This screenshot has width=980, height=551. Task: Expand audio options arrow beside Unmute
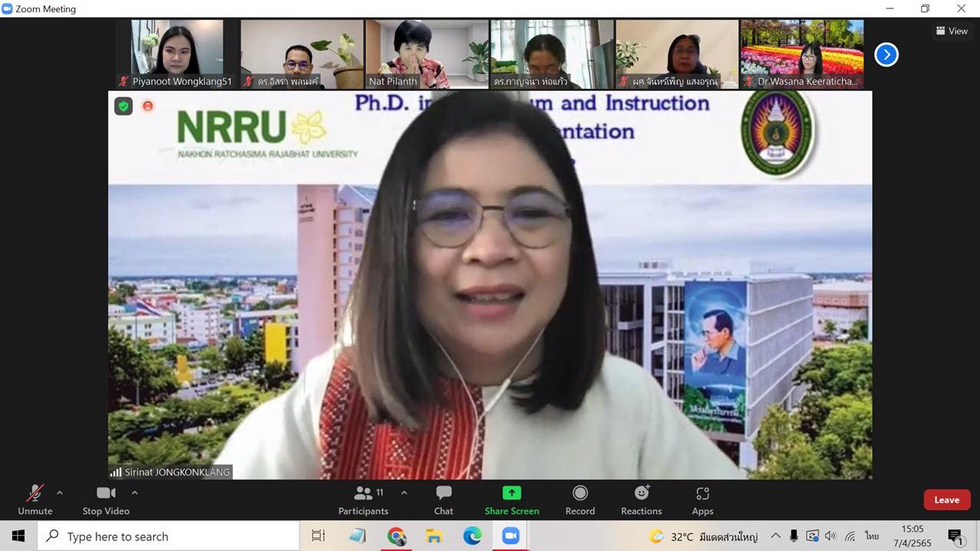60,493
